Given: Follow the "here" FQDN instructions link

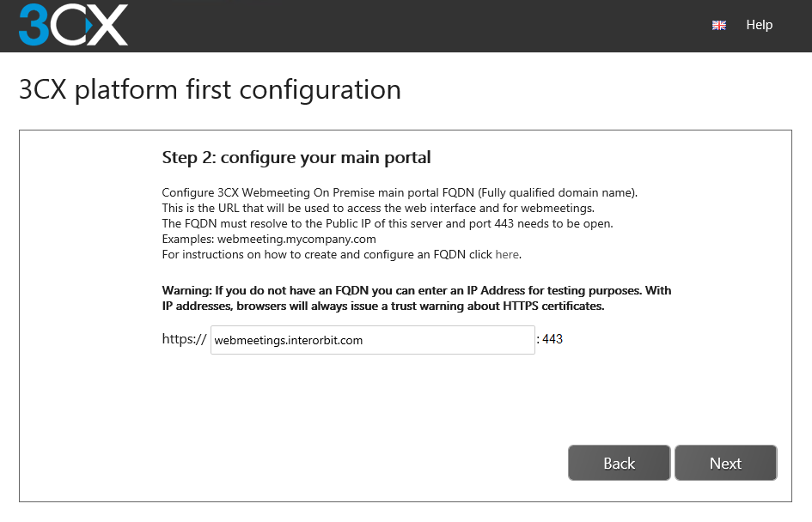Looking at the screenshot, I should (507, 254).
